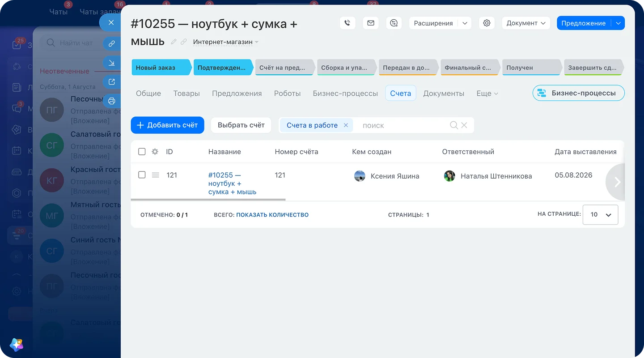Click the Выбрать счёт button
The height and width of the screenshot is (358, 644).
tap(241, 125)
